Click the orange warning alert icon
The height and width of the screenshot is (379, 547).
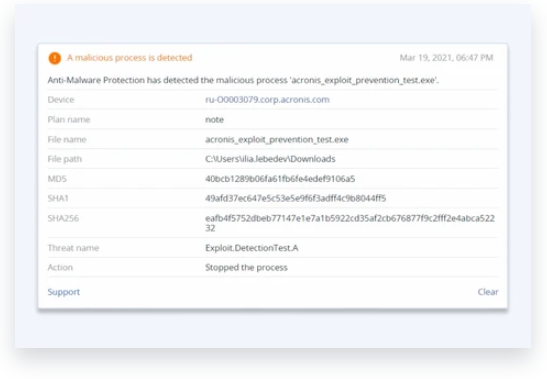click(x=55, y=58)
